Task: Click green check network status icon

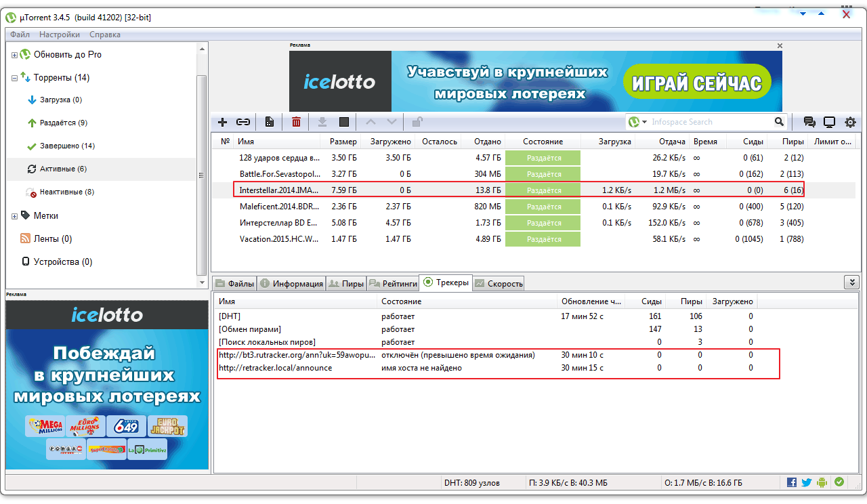Action: 839,482
